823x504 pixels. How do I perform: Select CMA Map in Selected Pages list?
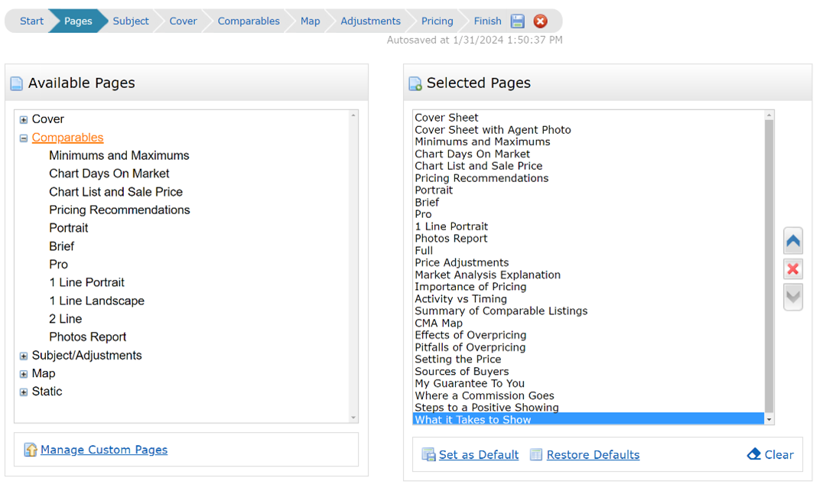click(x=438, y=323)
